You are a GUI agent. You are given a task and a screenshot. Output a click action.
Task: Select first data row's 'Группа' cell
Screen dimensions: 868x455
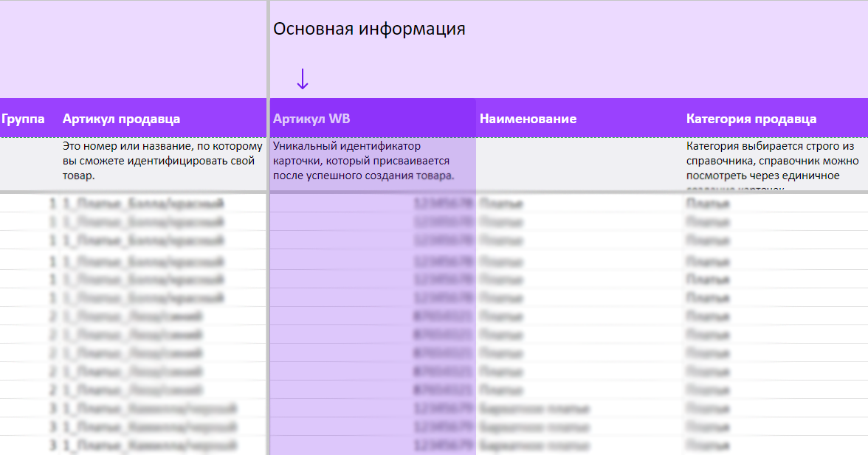tap(30, 202)
